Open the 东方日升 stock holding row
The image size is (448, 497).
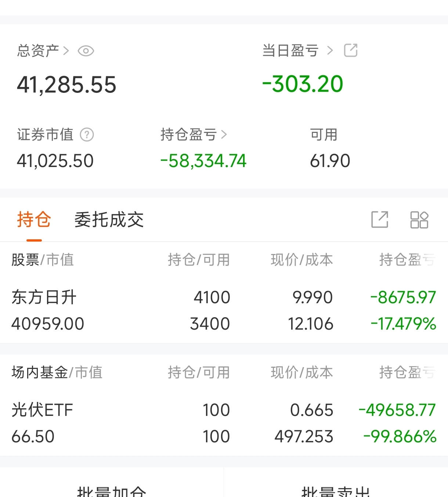pos(224,311)
